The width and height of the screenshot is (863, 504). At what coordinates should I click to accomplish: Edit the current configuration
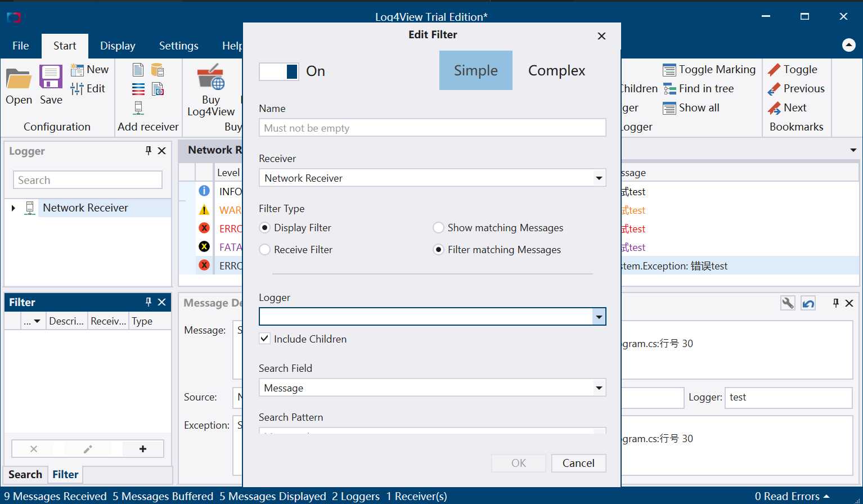pos(88,88)
